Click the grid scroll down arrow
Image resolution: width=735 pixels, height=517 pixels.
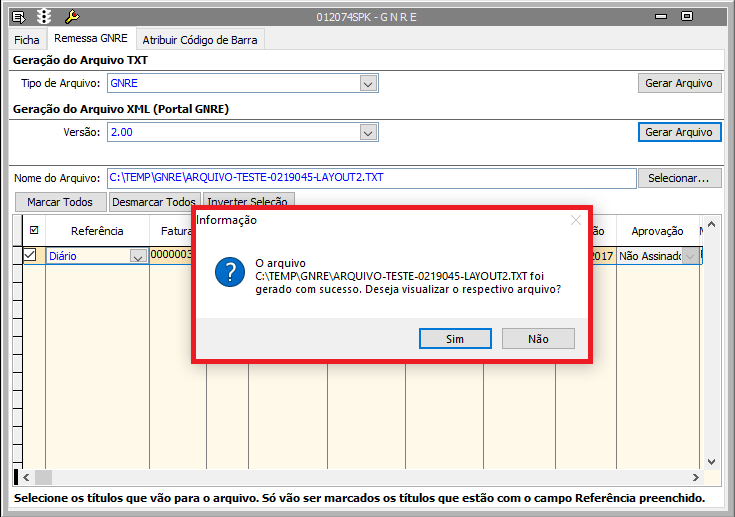711,462
